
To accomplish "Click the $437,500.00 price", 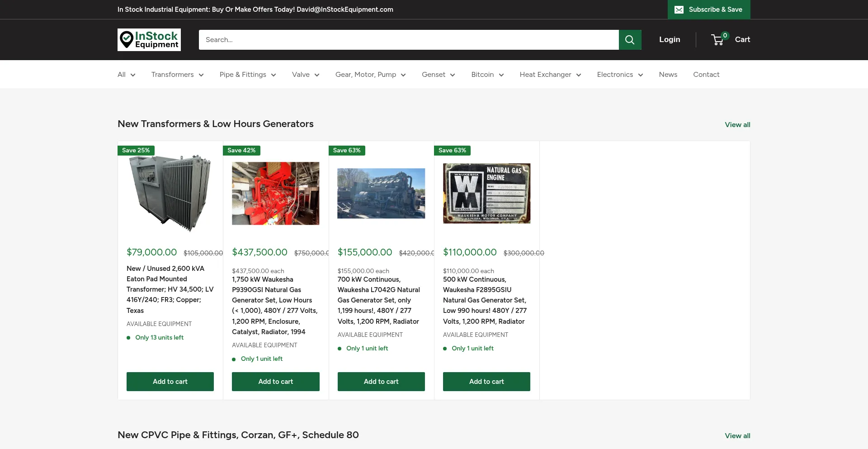I will (x=259, y=252).
